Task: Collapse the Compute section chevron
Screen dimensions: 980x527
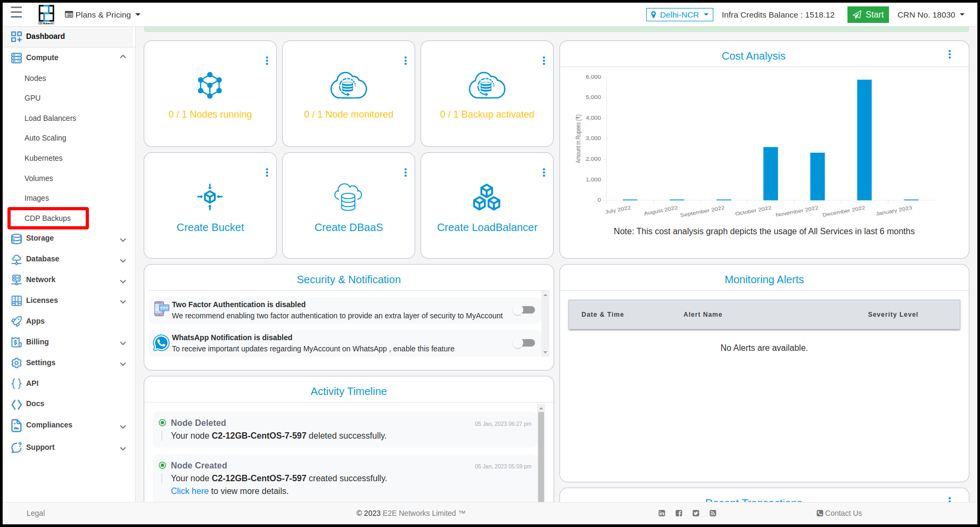Action: (x=123, y=57)
